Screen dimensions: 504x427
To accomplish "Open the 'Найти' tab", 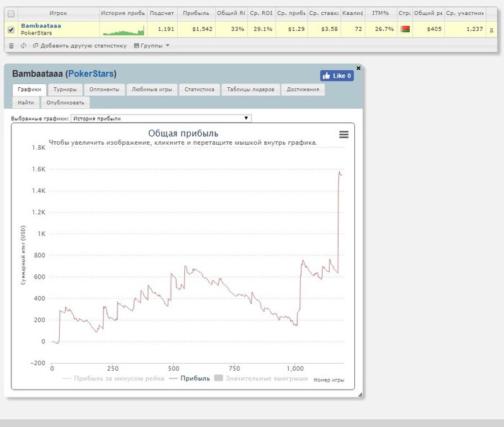I will click(26, 102).
